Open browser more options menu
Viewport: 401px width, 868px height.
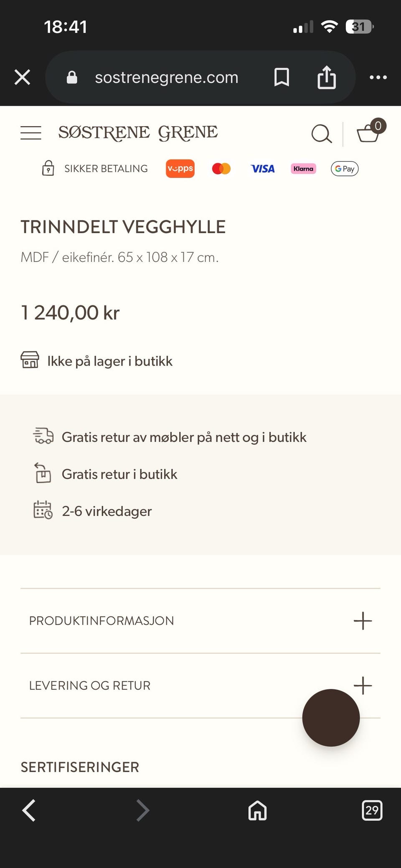click(x=378, y=77)
